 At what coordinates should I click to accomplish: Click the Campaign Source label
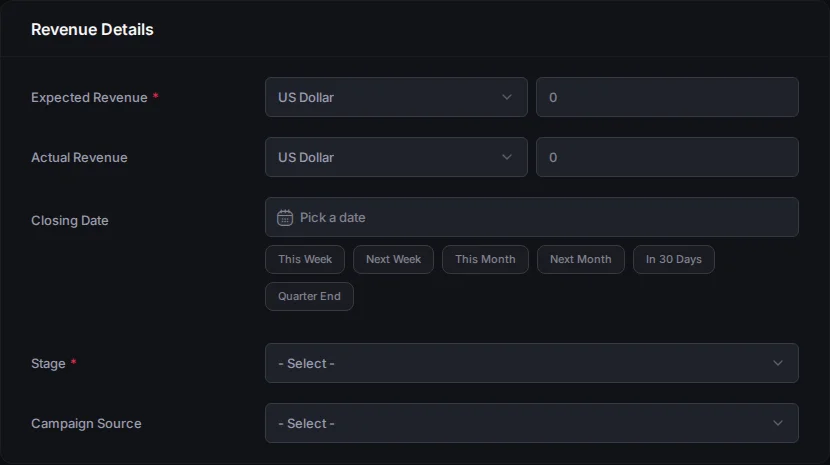86,424
